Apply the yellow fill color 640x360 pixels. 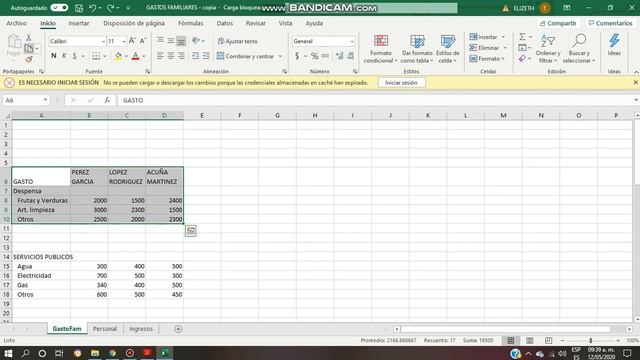click(118, 56)
